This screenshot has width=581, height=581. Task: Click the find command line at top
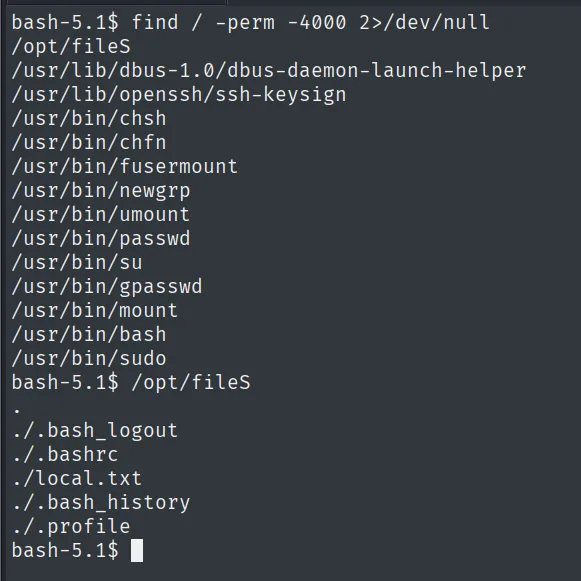click(x=250, y=22)
